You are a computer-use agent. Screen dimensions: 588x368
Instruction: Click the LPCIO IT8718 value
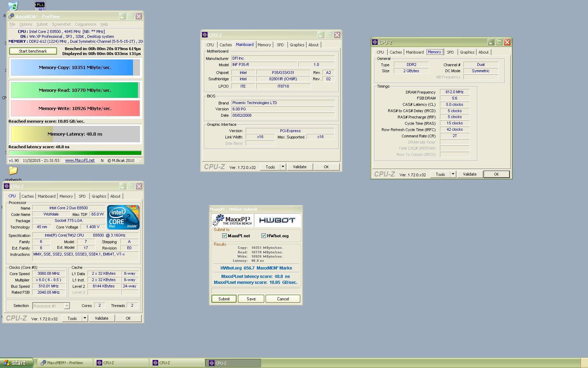tap(283, 86)
